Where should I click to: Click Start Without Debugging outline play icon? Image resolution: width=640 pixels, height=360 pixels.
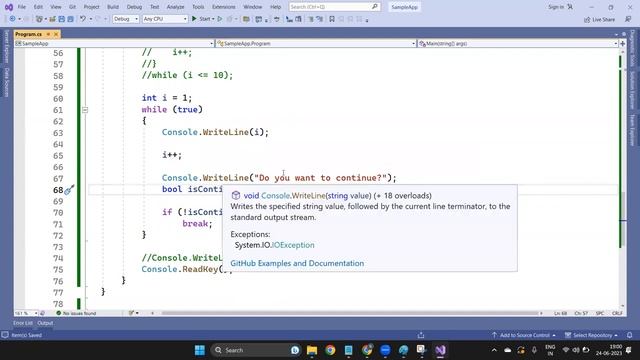(220, 19)
